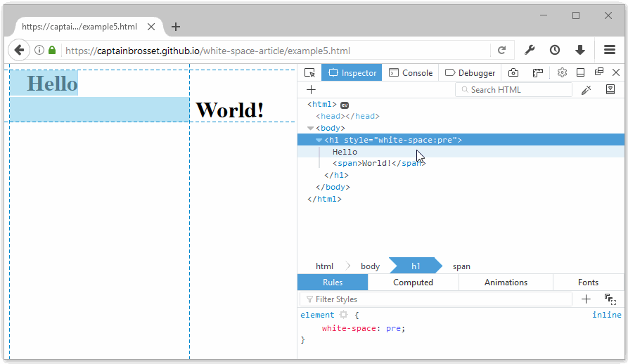The height and width of the screenshot is (364, 628).
Task: Collapse the body node in markup tree
Action: [x=311, y=128]
